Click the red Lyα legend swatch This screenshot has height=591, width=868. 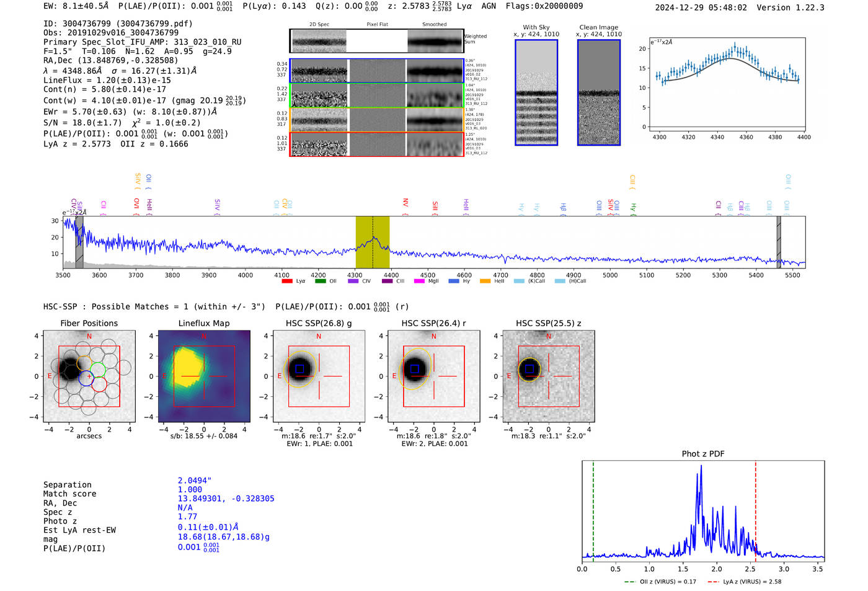click(x=287, y=281)
